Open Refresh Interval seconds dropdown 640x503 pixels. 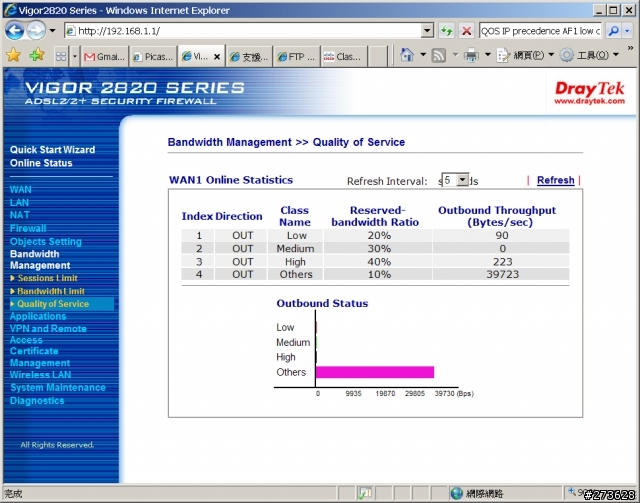coord(455,180)
